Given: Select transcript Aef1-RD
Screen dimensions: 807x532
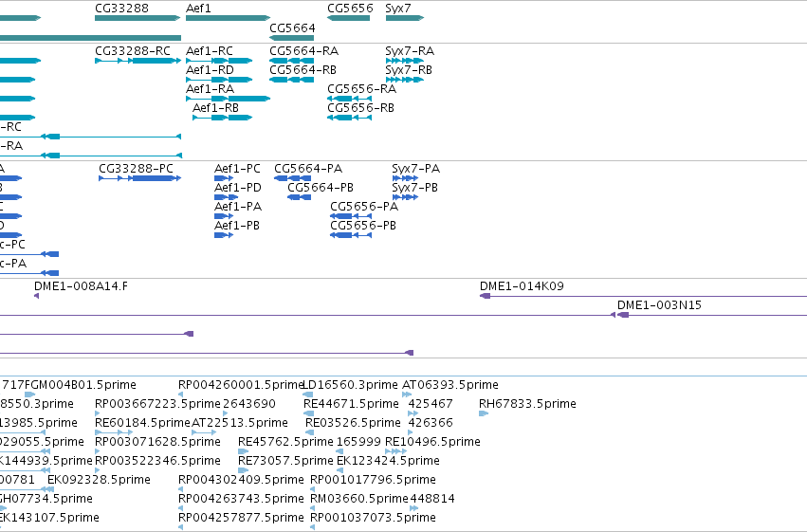Looking at the screenshot, I should pos(219,80).
